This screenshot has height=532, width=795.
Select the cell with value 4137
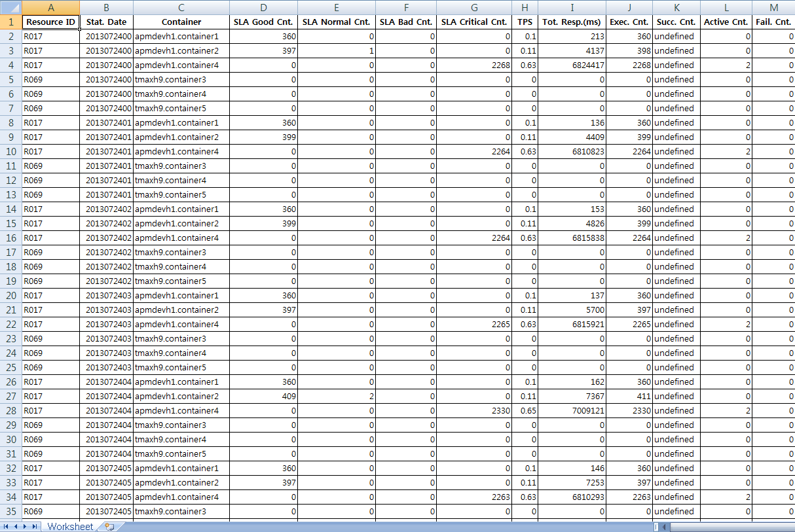[x=572, y=50]
